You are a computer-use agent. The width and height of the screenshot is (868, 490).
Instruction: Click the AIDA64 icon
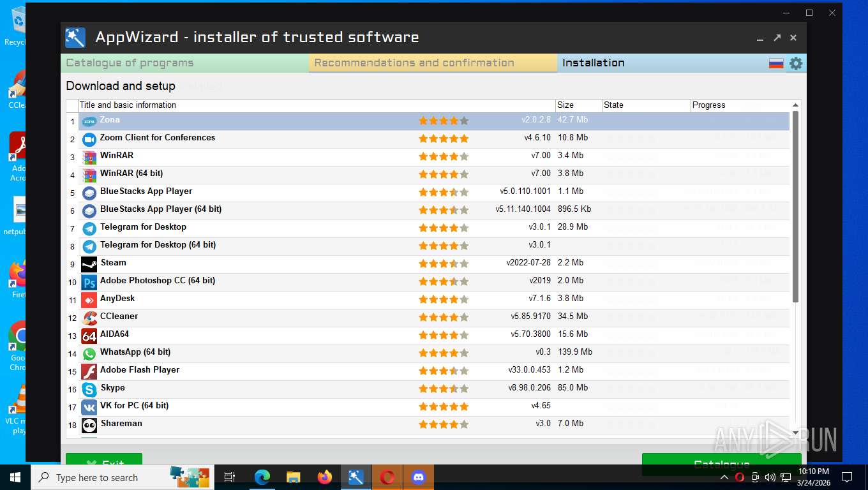pyautogui.click(x=89, y=336)
